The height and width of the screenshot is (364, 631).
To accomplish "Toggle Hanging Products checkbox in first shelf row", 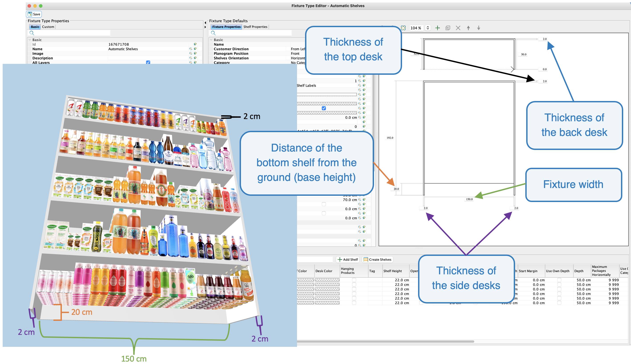I will (x=354, y=280).
